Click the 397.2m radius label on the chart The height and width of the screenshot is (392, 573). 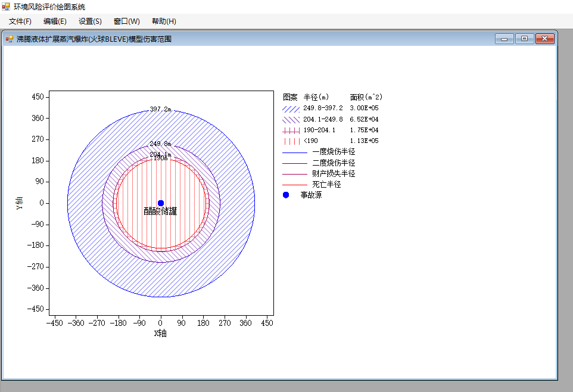[160, 110]
